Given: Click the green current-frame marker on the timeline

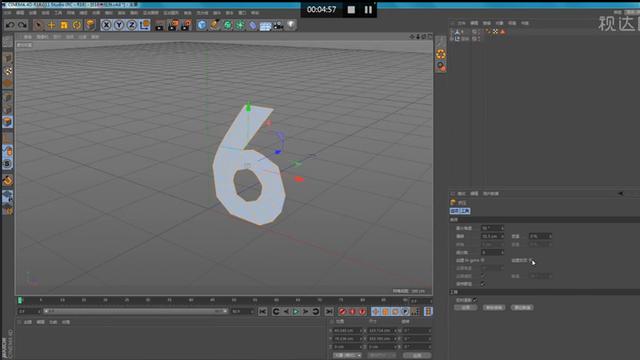Looking at the screenshot, I should coord(20,300).
